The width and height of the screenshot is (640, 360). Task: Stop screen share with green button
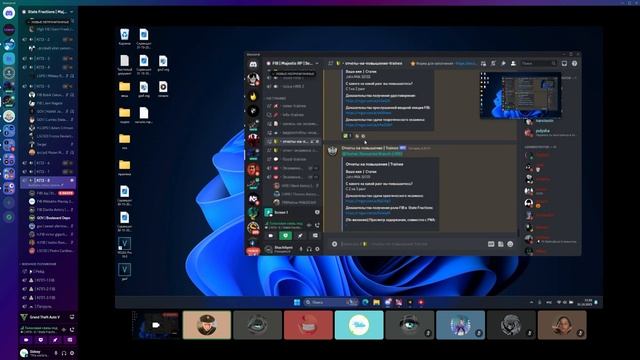pos(285,236)
